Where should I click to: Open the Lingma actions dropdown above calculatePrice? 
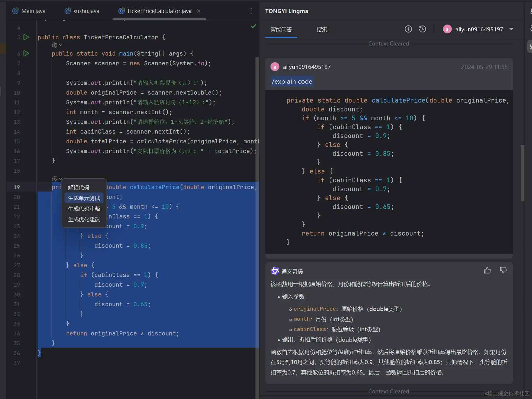point(57,179)
